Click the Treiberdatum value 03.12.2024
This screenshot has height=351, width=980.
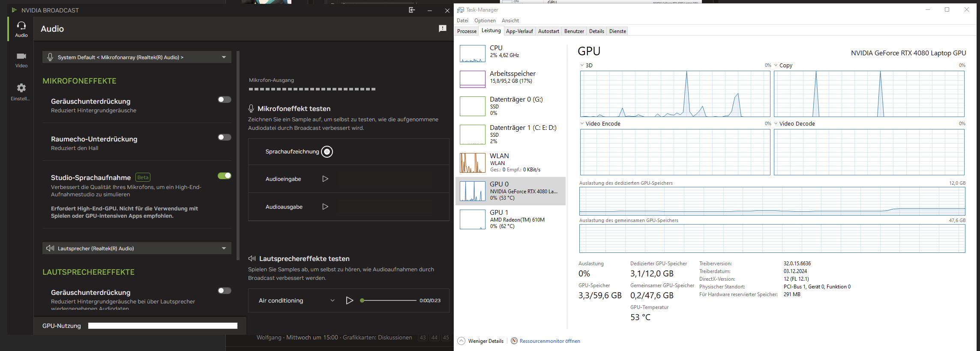[795, 271]
